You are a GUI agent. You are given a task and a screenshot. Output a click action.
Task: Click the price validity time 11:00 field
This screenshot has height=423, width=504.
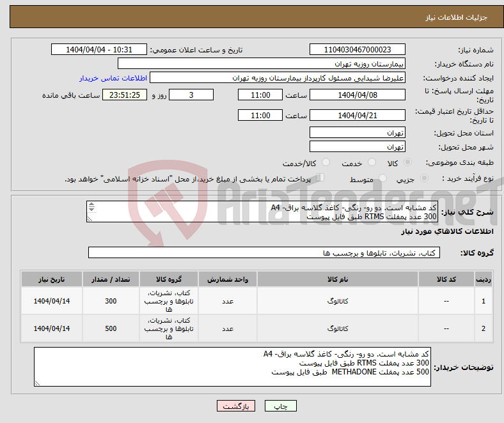(x=260, y=115)
